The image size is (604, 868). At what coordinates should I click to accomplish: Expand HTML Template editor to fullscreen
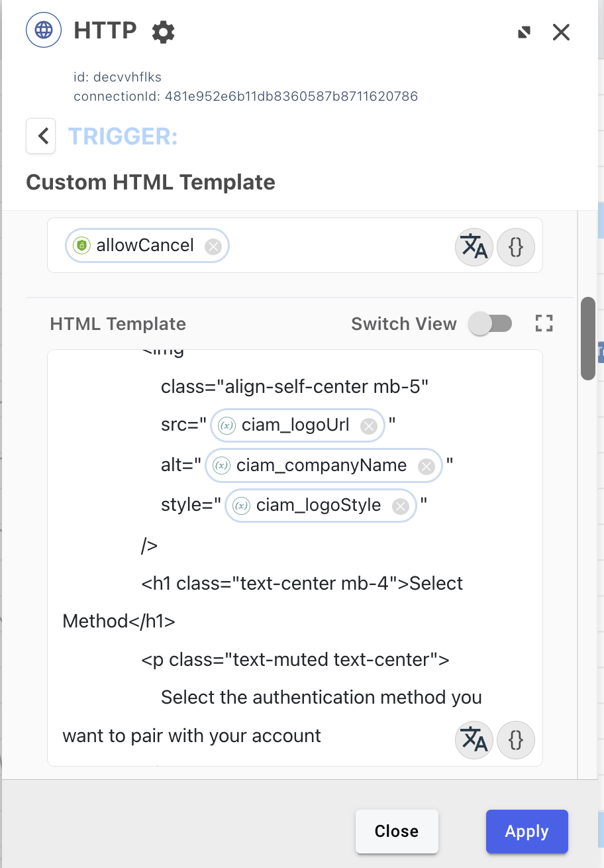pyautogui.click(x=544, y=323)
